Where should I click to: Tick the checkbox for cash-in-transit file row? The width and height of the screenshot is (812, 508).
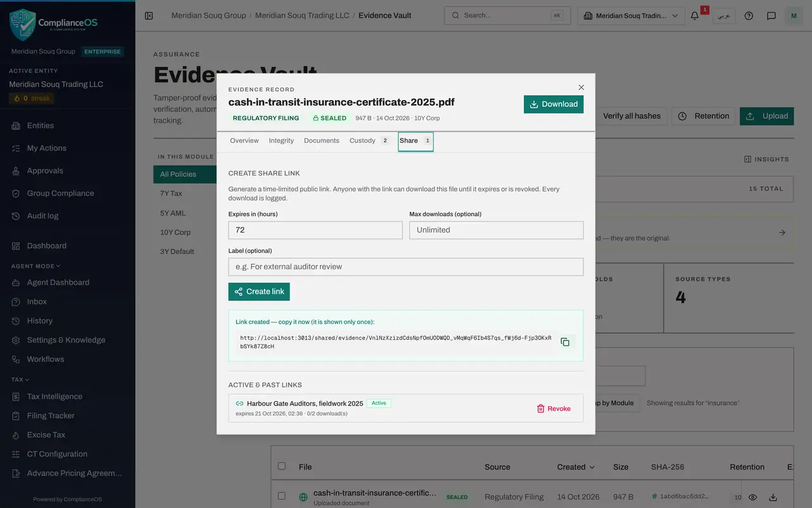click(x=282, y=496)
